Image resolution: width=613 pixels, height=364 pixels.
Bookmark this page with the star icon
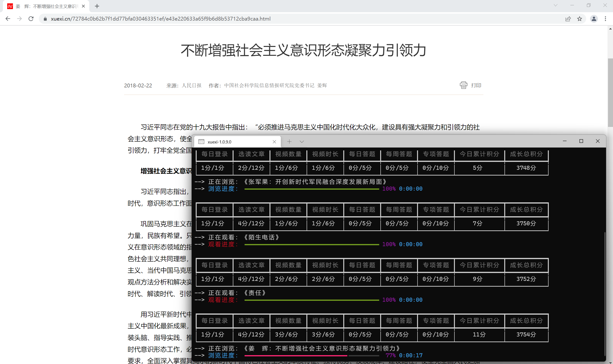(579, 19)
